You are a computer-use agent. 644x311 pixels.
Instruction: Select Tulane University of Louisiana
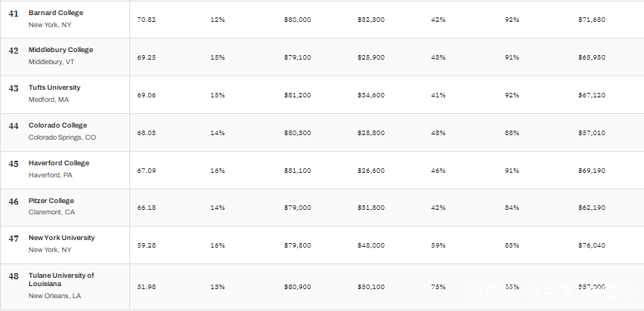tap(61, 279)
